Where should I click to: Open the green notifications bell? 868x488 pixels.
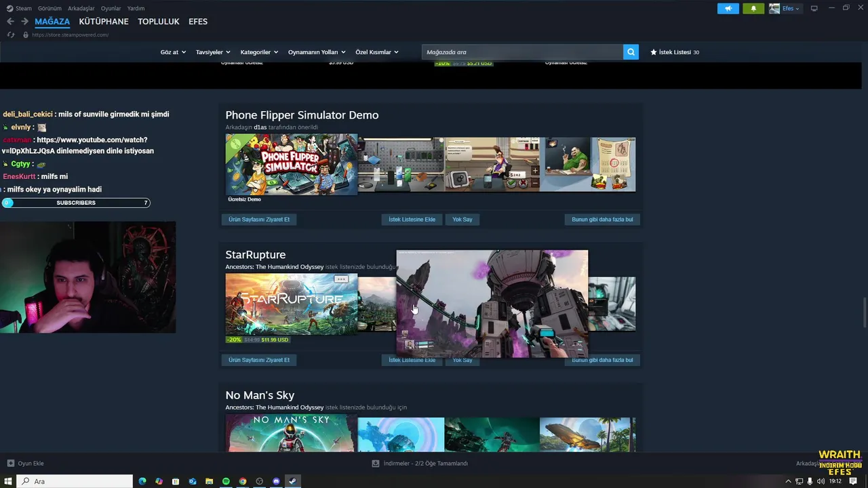(x=753, y=8)
